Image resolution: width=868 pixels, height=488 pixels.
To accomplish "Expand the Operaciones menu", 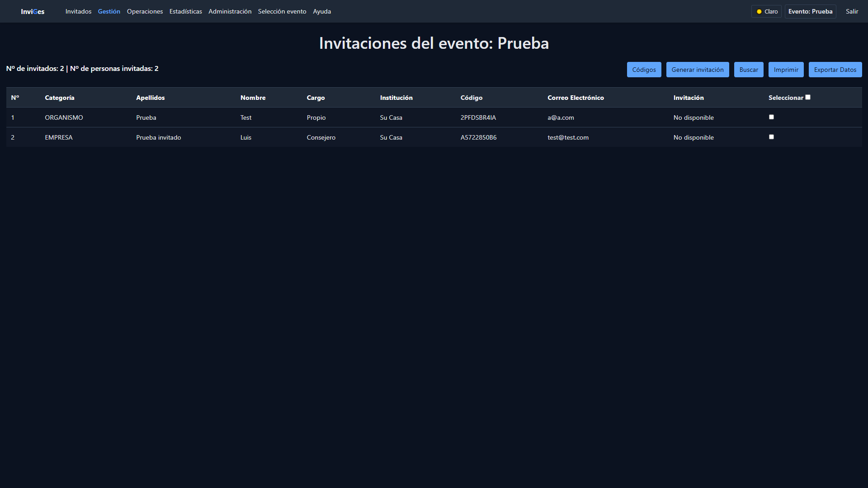I will click(x=145, y=12).
